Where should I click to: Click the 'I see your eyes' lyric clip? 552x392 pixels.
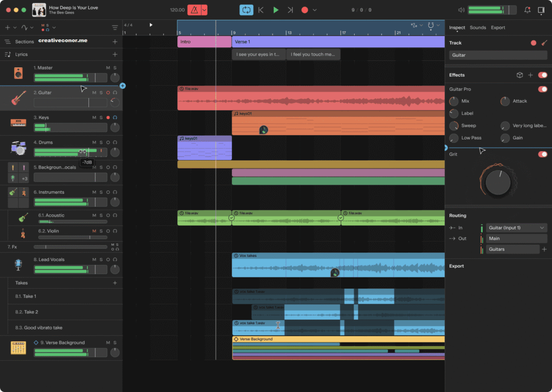coord(258,54)
